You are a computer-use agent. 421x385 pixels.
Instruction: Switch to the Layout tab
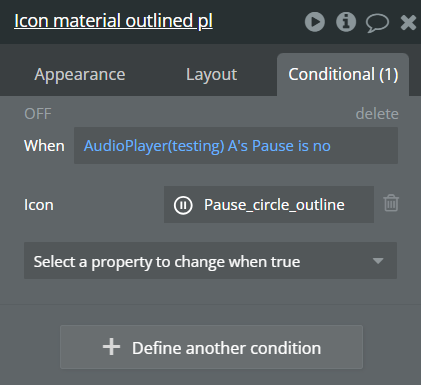pos(211,74)
